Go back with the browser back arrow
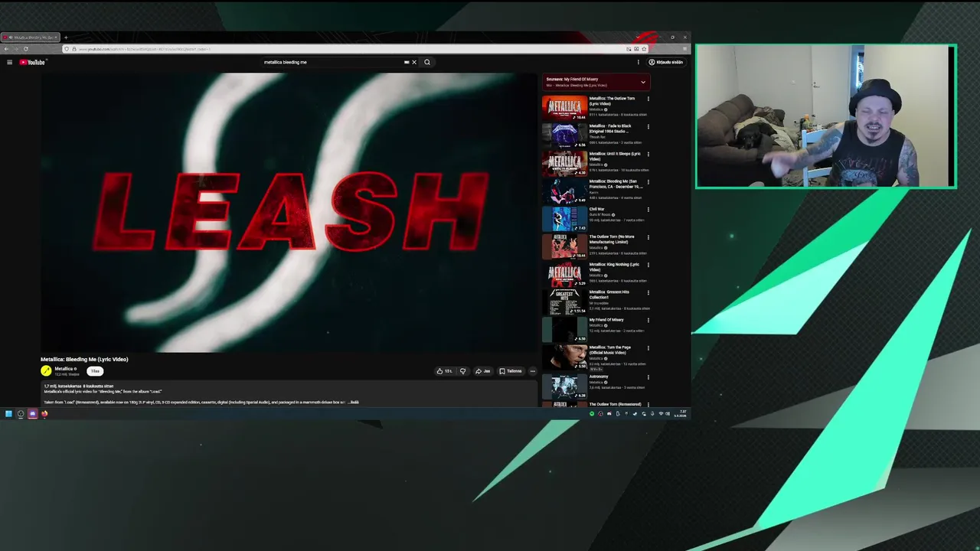This screenshot has width=980, height=551. pos(6,49)
